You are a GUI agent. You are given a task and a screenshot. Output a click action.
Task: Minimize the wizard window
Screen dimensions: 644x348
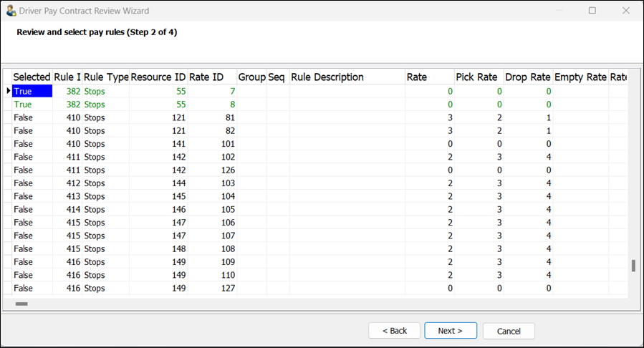558,11
